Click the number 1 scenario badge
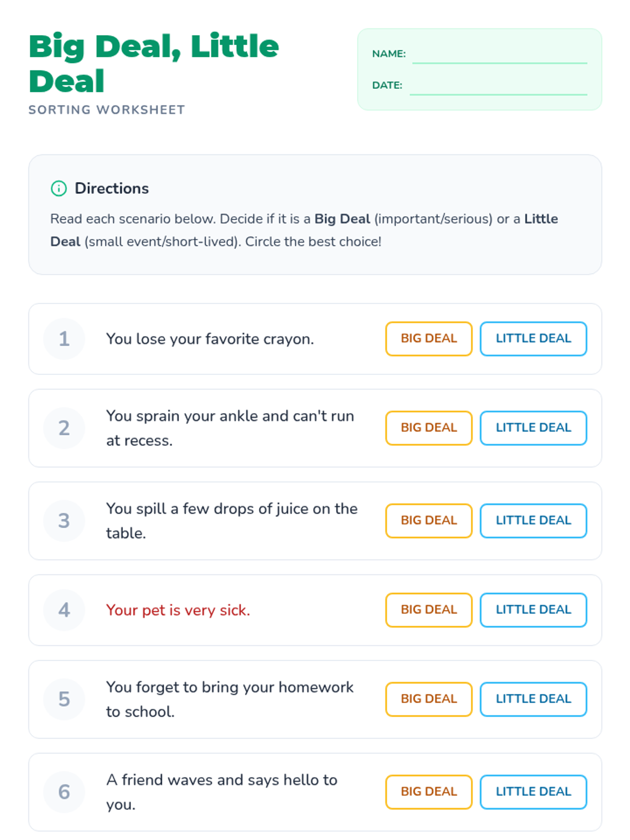The width and height of the screenshot is (630, 840). click(64, 339)
